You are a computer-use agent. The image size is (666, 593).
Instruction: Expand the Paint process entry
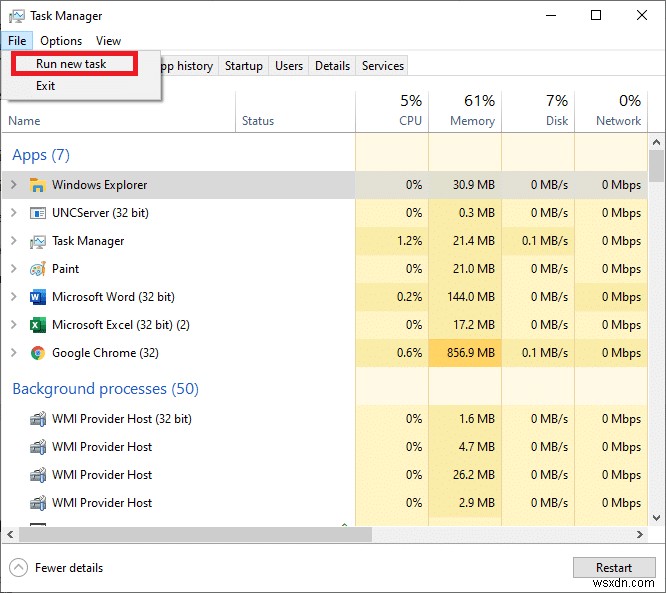tap(14, 269)
